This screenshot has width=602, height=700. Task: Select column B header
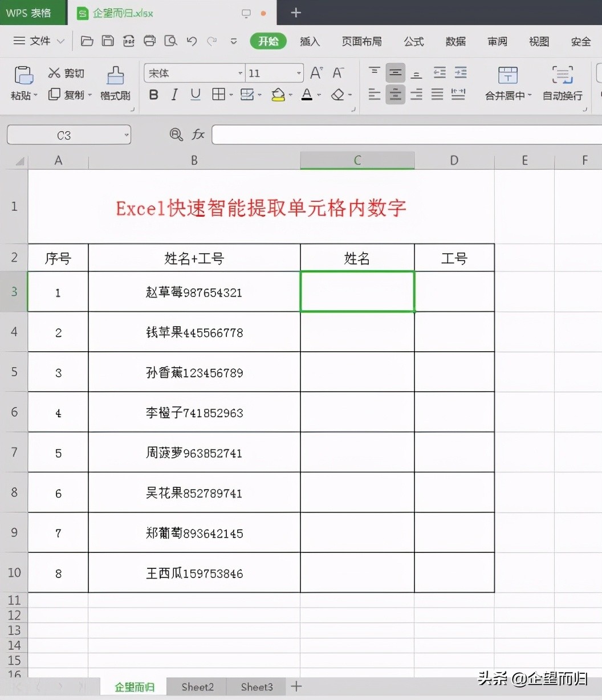click(194, 161)
